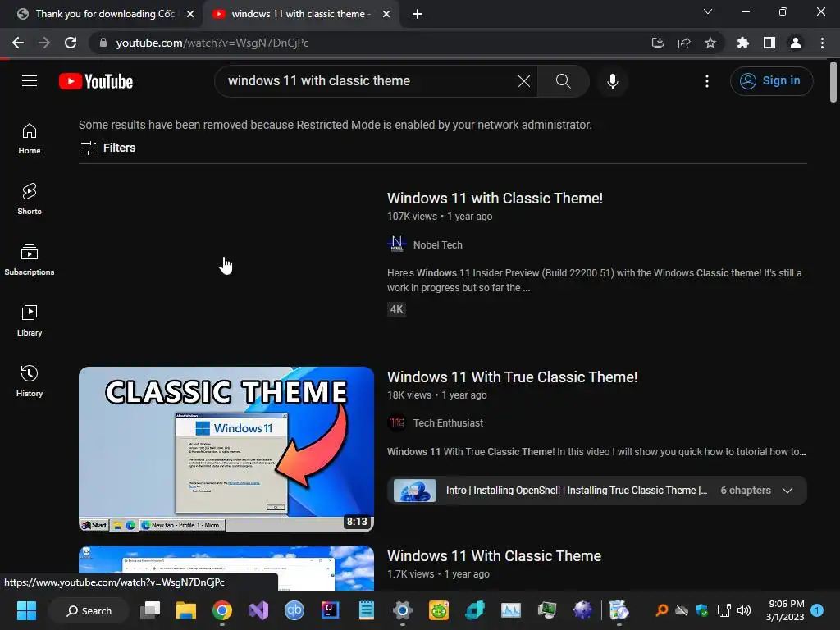
Task: Open a new browser tab
Action: click(x=418, y=14)
